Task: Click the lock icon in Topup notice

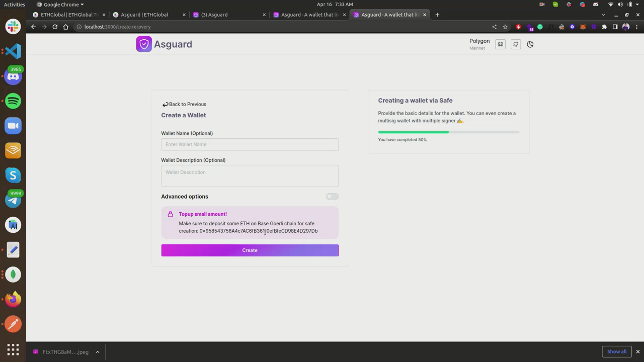Action: tap(170, 214)
